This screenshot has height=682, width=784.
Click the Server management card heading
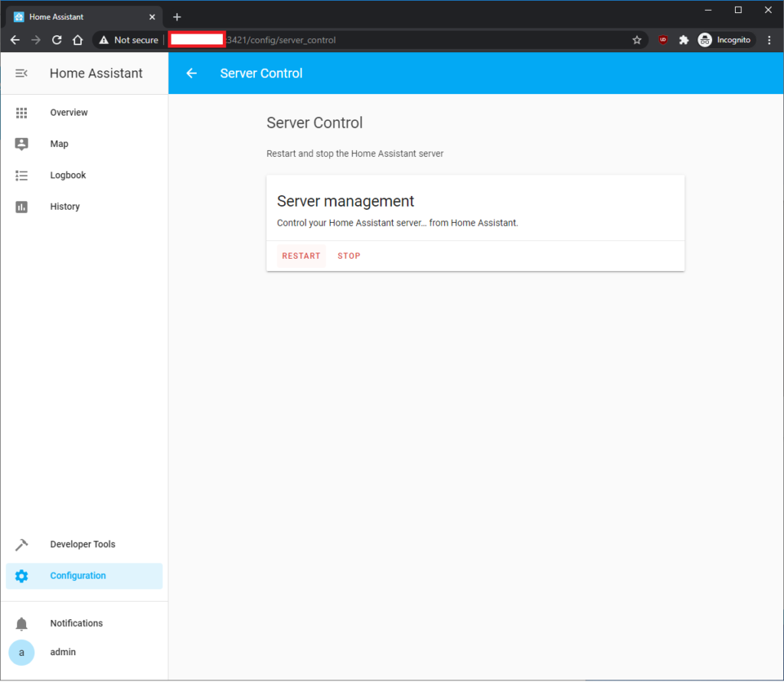(x=345, y=201)
